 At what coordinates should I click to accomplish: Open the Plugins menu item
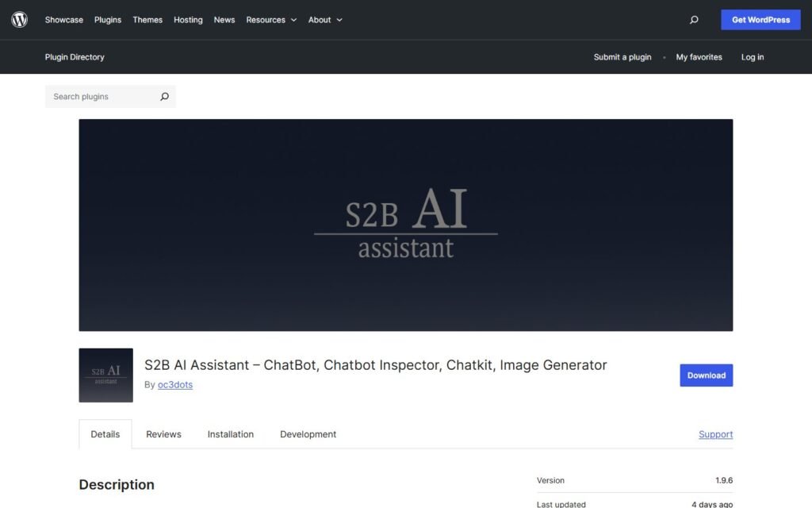pos(108,20)
